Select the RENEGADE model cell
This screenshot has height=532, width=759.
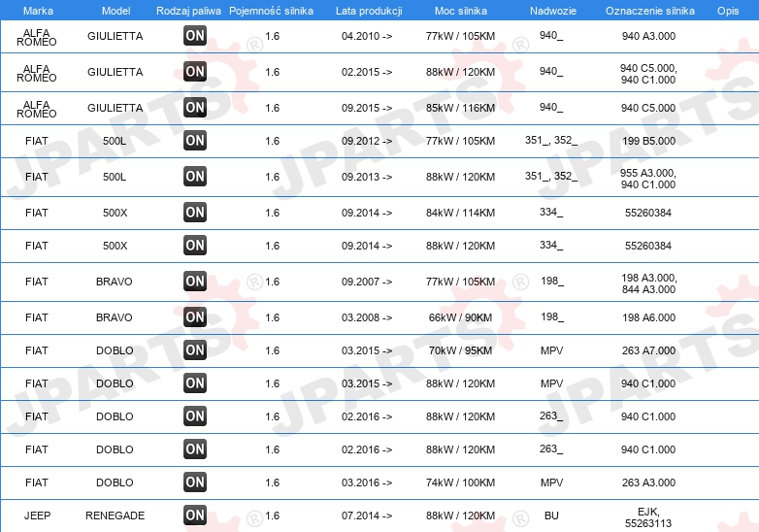115,515
